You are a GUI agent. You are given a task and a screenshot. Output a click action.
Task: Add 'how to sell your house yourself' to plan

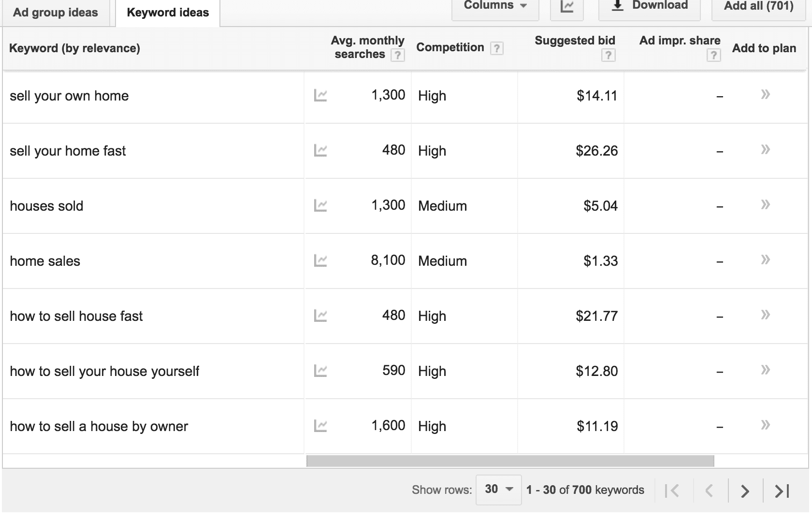tap(765, 370)
